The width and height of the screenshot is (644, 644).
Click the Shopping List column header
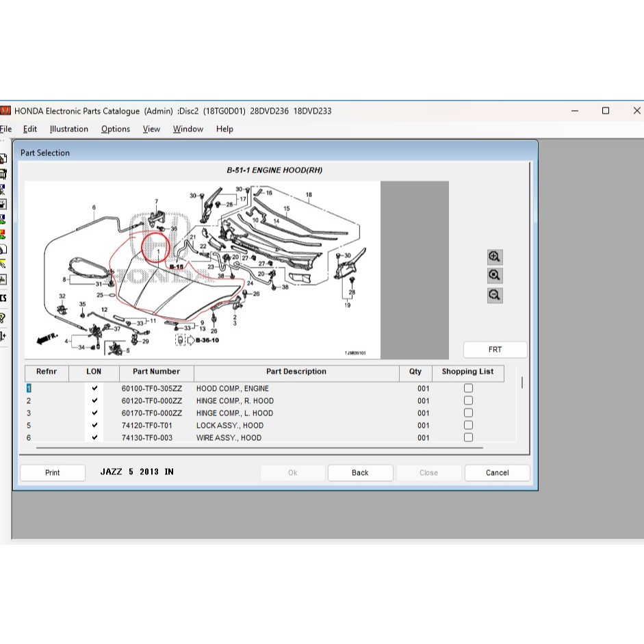click(468, 374)
